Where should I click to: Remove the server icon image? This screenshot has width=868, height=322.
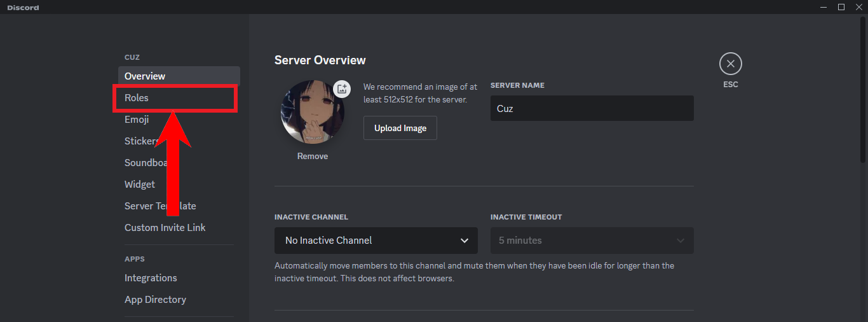(313, 157)
